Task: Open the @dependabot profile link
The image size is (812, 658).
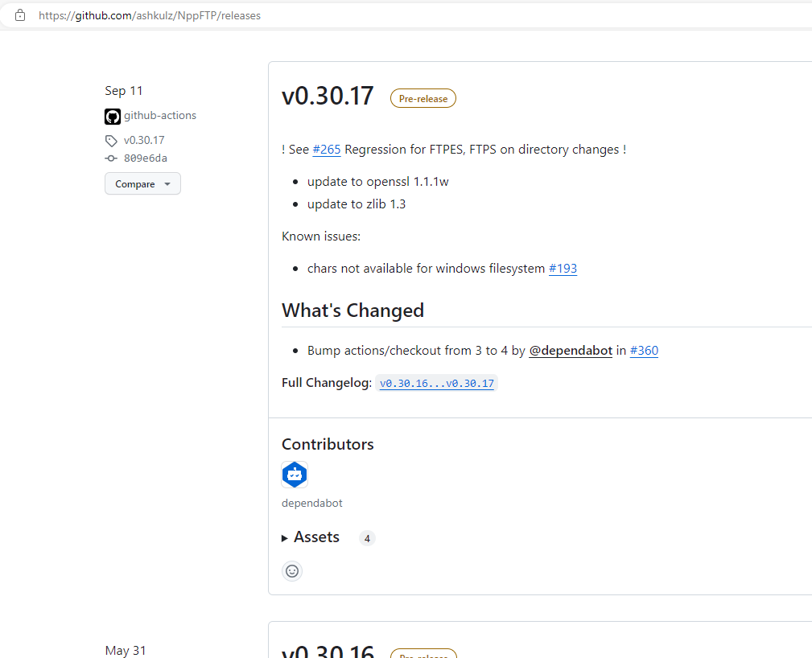Action: [570, 351]
